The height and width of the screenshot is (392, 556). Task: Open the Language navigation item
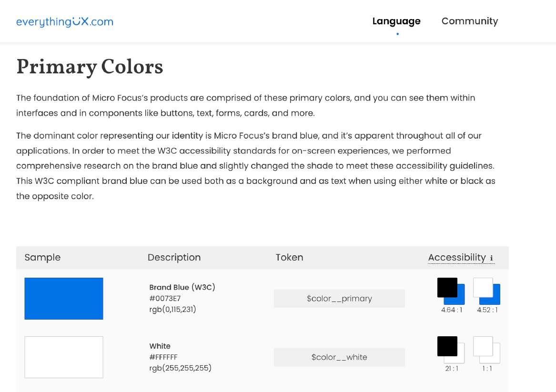(x=396, y=21)
